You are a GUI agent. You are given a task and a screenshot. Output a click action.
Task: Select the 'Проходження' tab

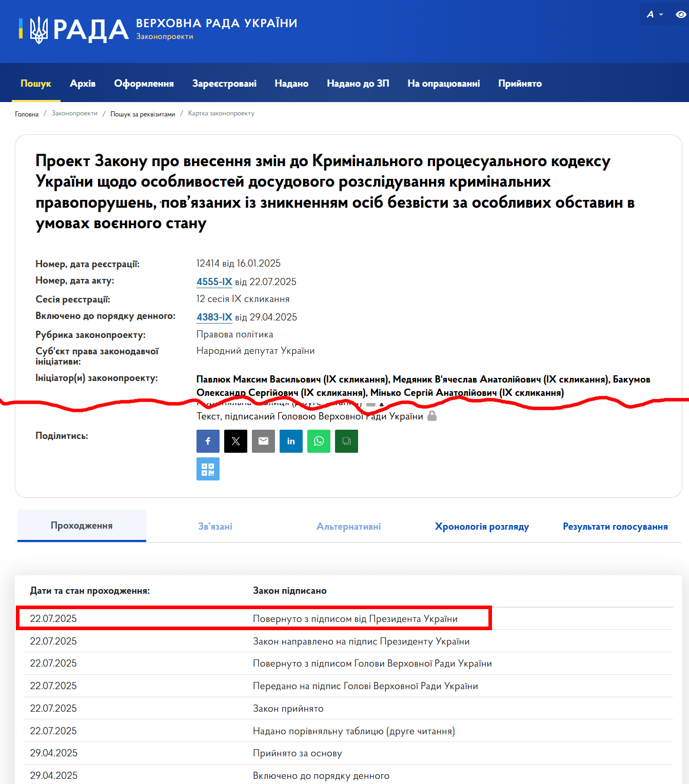tap(82, 526)
